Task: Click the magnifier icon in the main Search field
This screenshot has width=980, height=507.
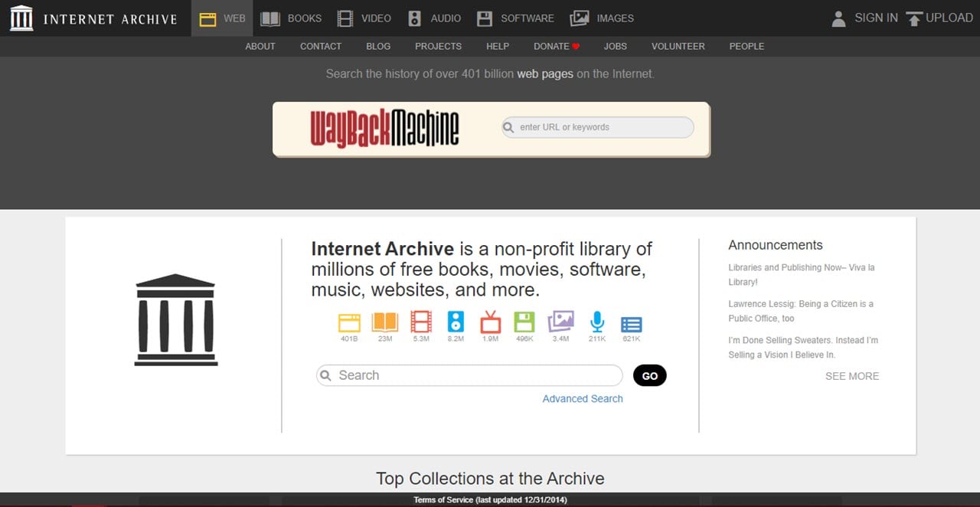Action: [325, 375]
